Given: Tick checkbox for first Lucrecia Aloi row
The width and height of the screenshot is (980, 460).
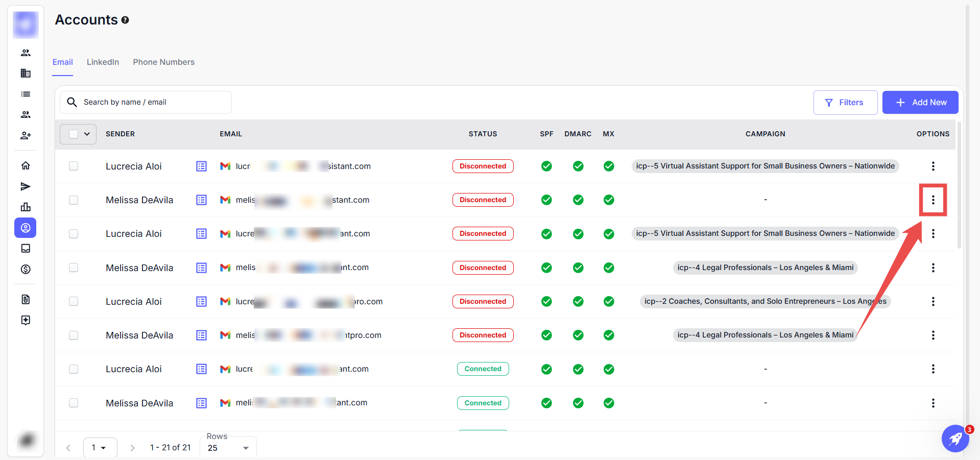Looking at the screenshot, I should point(74,166).
